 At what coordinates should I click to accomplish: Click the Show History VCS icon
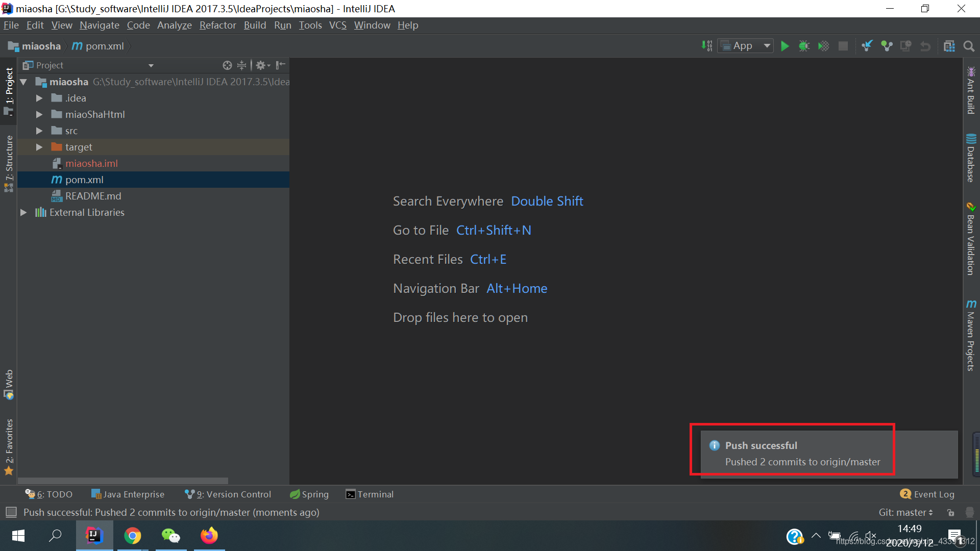pyautogui.click(x=906, y=46)
